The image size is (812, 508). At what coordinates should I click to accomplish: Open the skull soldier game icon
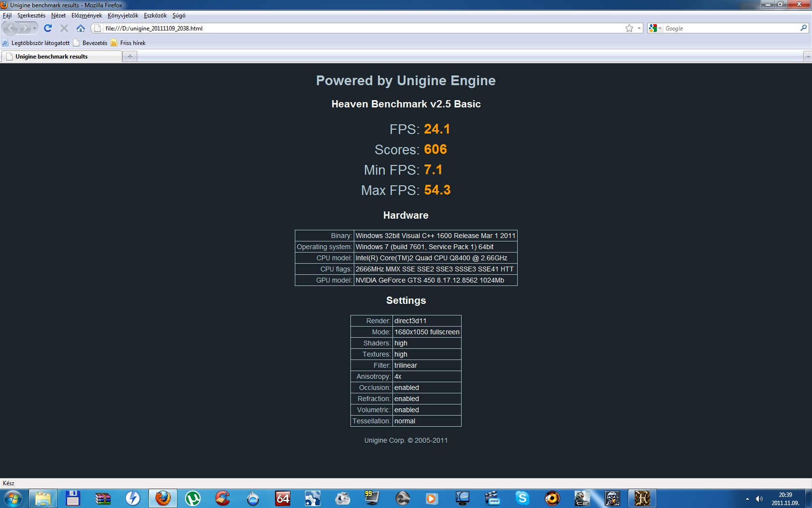[x=612, y=498]
